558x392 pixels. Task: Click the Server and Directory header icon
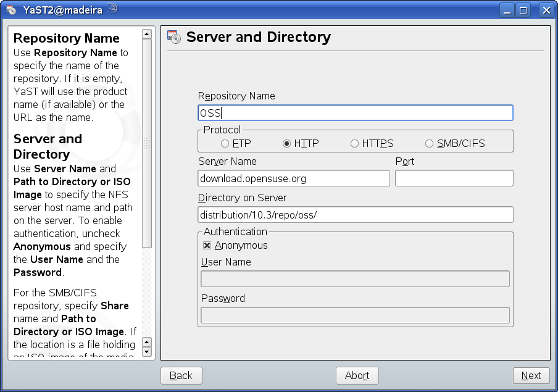[174, 37]
